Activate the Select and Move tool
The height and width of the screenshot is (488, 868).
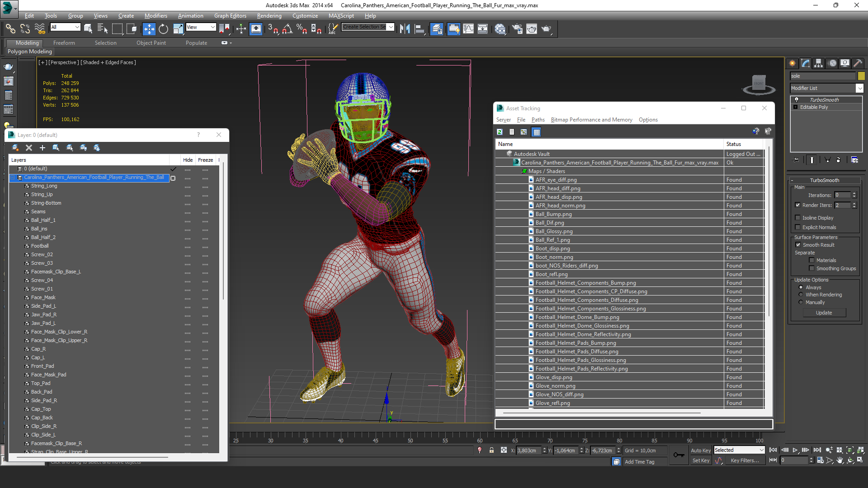149,29
